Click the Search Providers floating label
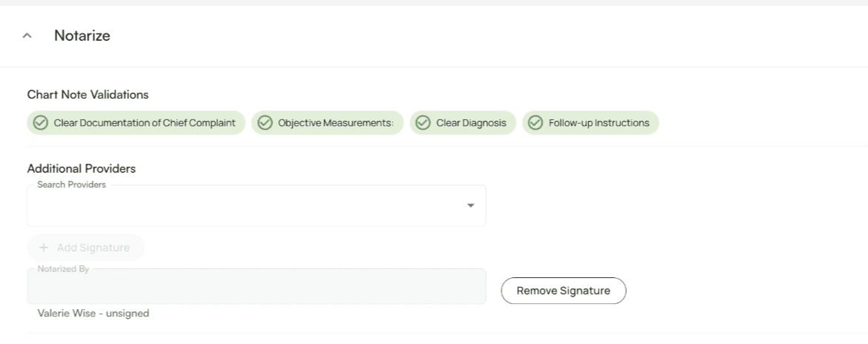 [x=71, y=185]
